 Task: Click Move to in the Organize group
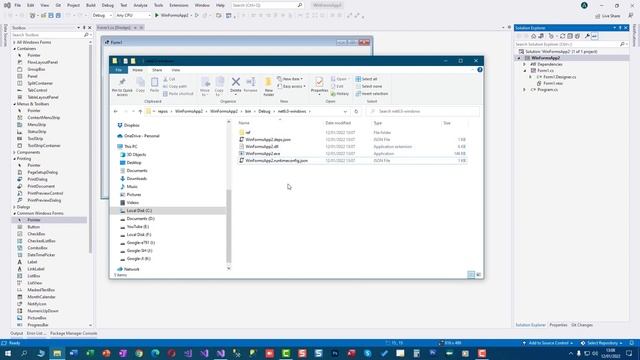tap(205, 87)
